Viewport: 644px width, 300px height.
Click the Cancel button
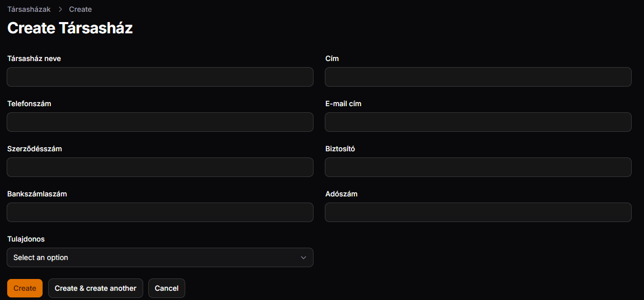(167, 288)
